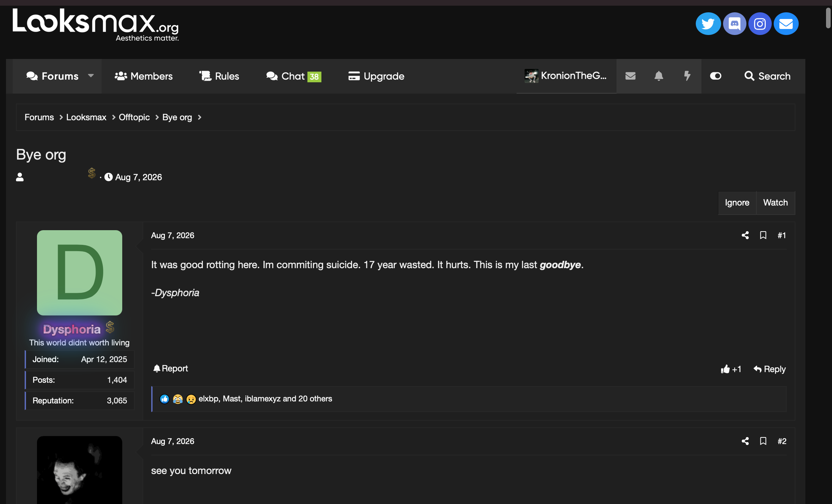Click the Offtopic breadcrumb link
The height and width of the screenshot is (504, 832).
click(134, 117)
